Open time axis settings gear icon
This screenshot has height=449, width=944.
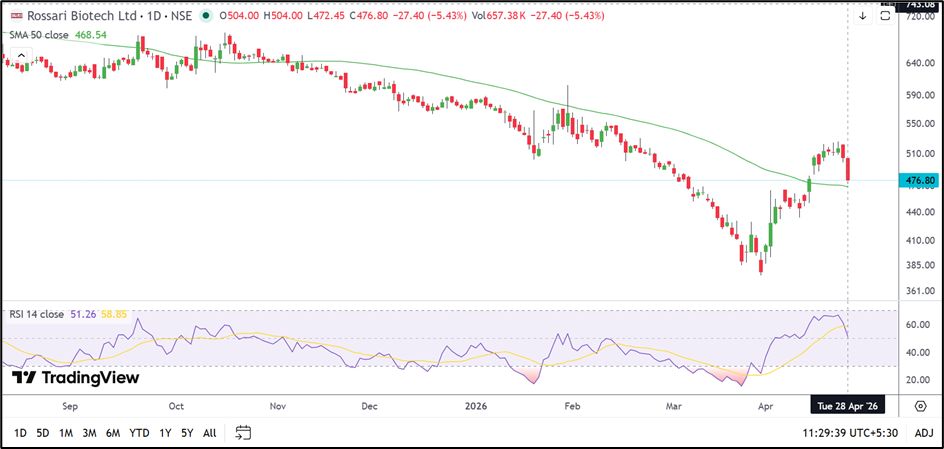pos(920,406)
